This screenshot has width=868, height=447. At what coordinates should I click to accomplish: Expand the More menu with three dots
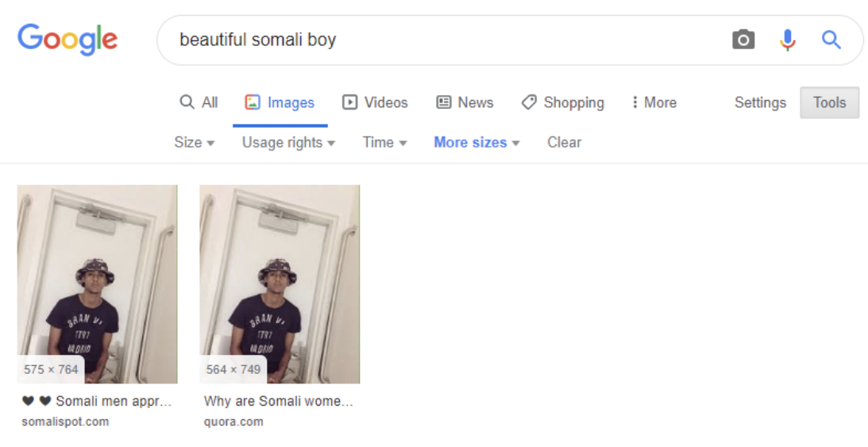click(x=654, y=102)
